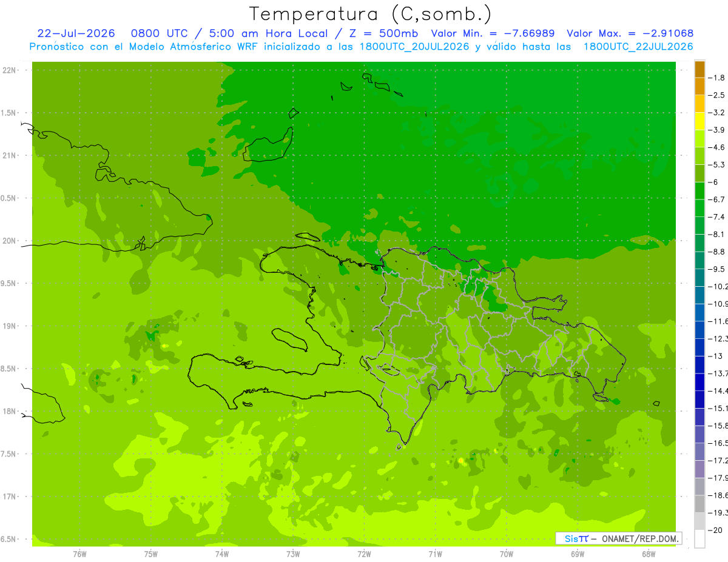
Task: Click the '68W' longitude axis label
Action: [649, 554]
